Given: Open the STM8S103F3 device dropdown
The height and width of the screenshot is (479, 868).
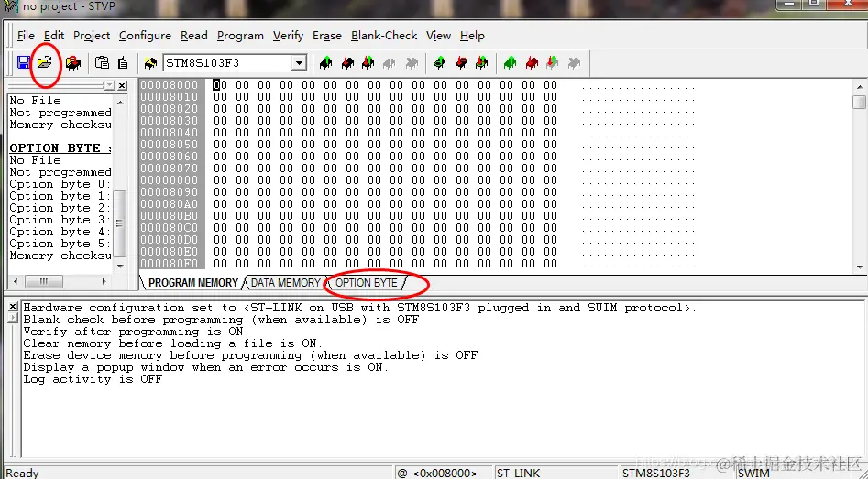Looking at the screenshot, I should (299, 63).
